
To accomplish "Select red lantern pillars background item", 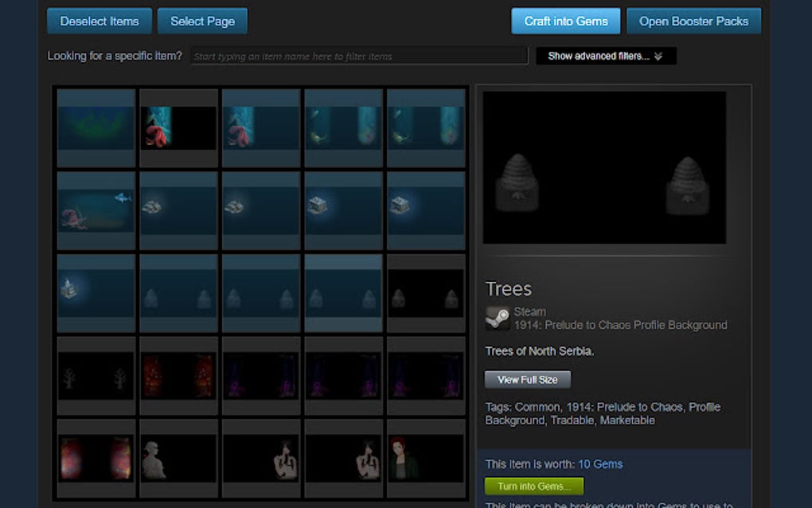I will [178, 376].
